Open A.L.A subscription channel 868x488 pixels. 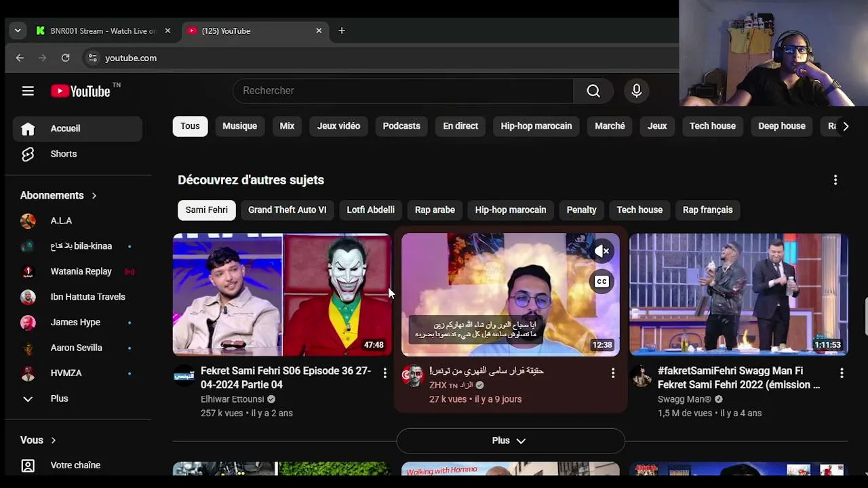(77, 221)
